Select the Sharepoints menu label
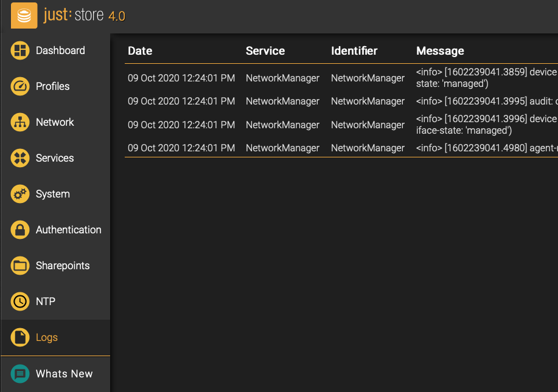Viewport: 558px width, 392px height. [63, 266]
